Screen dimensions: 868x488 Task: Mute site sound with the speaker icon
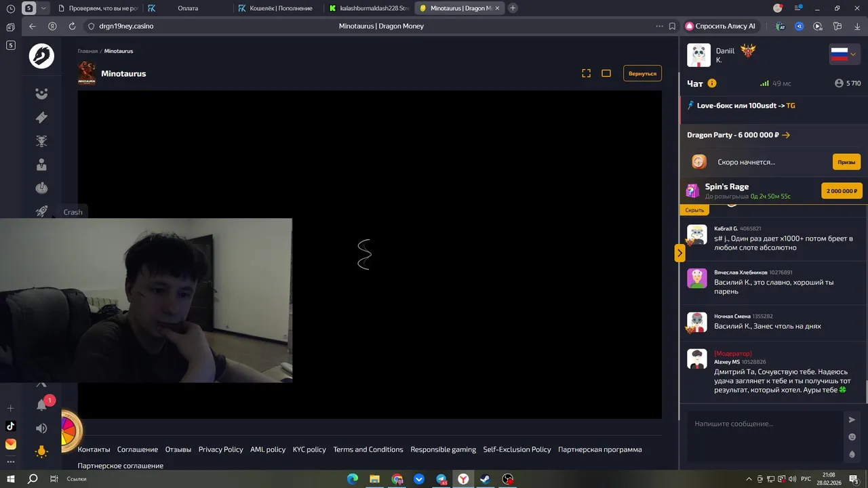41,428
